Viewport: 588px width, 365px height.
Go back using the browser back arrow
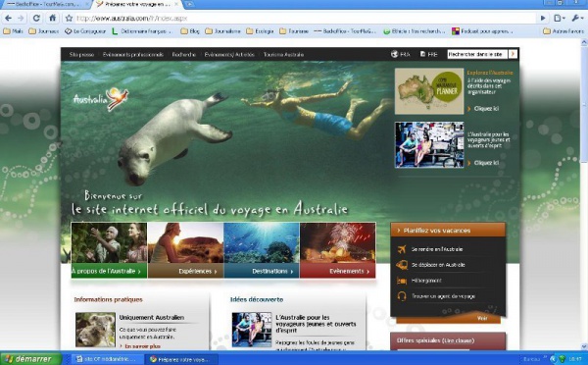(8, 18)
